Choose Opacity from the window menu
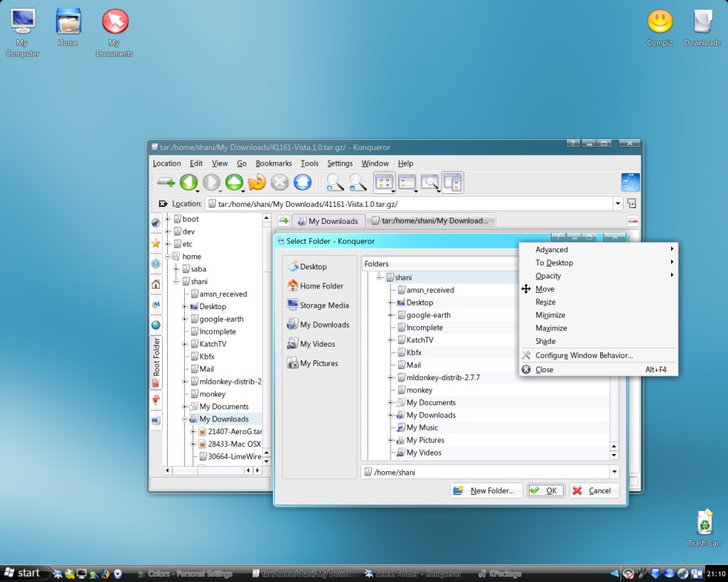The width and height of the screenshot is (728, 582). (x=598, y=276)
